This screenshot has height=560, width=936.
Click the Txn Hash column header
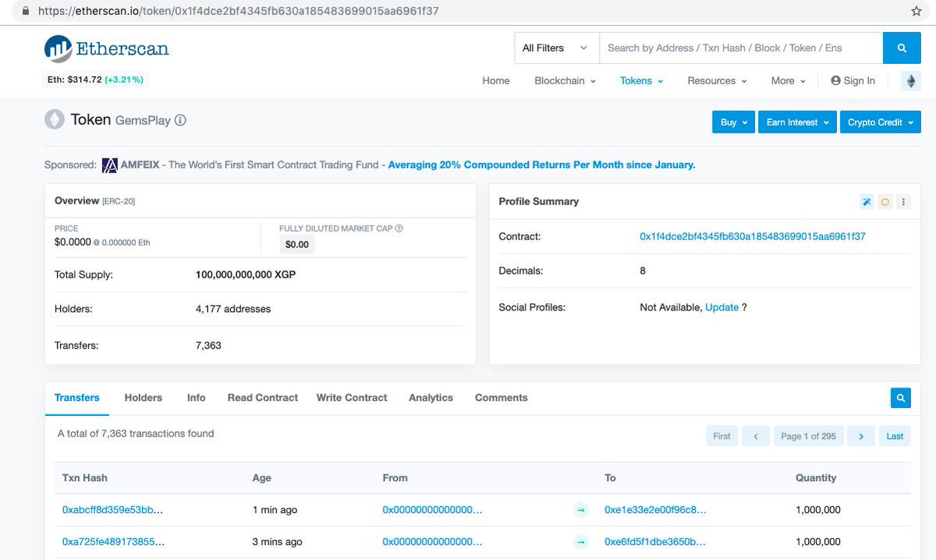(85, 477)
